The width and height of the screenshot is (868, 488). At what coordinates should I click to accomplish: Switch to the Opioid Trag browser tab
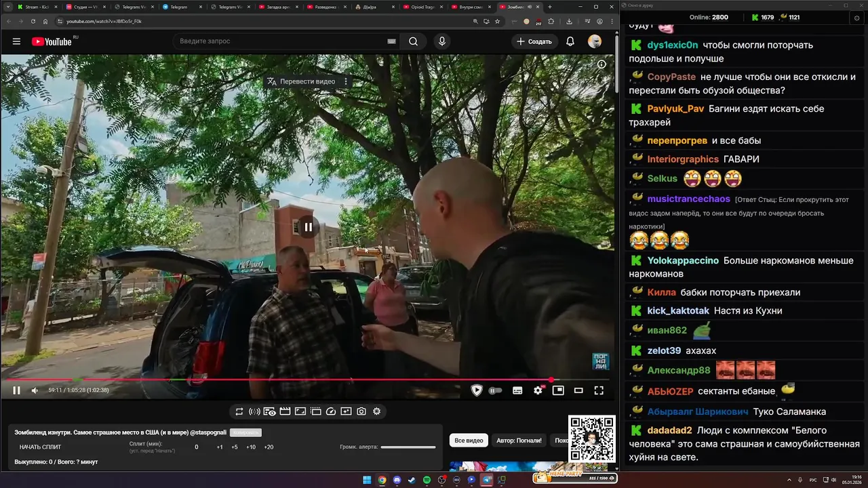click(422, 7)
